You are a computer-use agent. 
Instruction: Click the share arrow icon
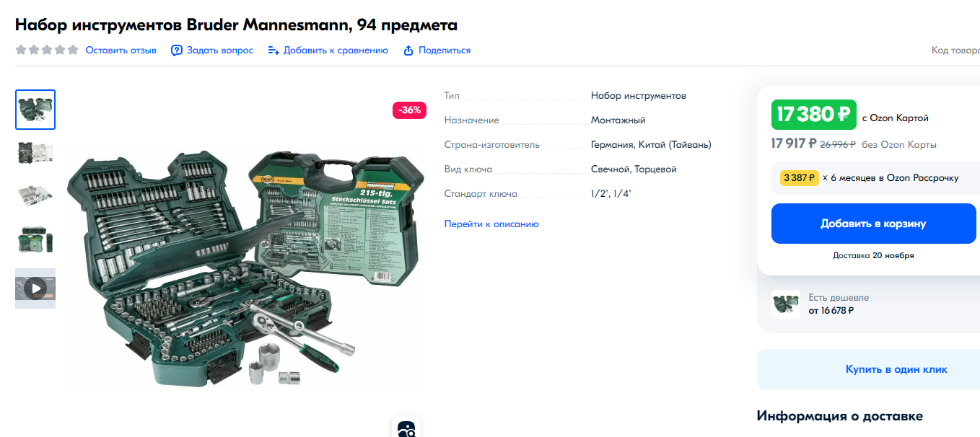click(408, 50)
